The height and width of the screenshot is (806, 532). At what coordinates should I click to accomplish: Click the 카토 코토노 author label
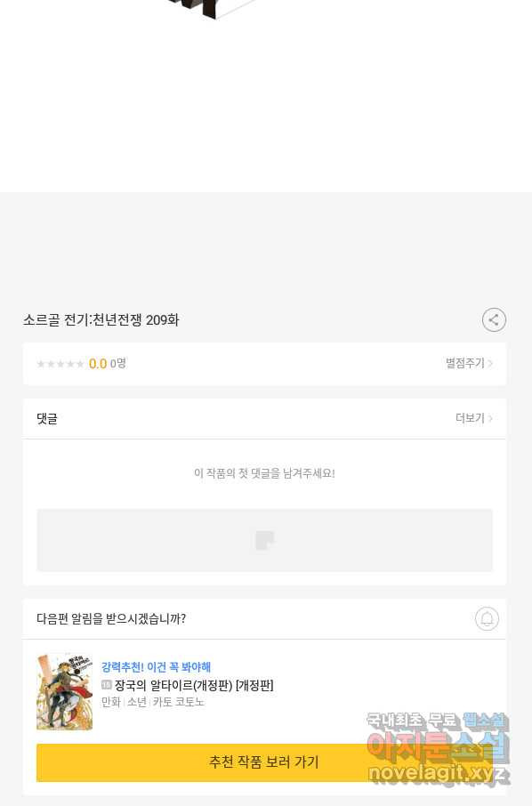pos(178,702)
